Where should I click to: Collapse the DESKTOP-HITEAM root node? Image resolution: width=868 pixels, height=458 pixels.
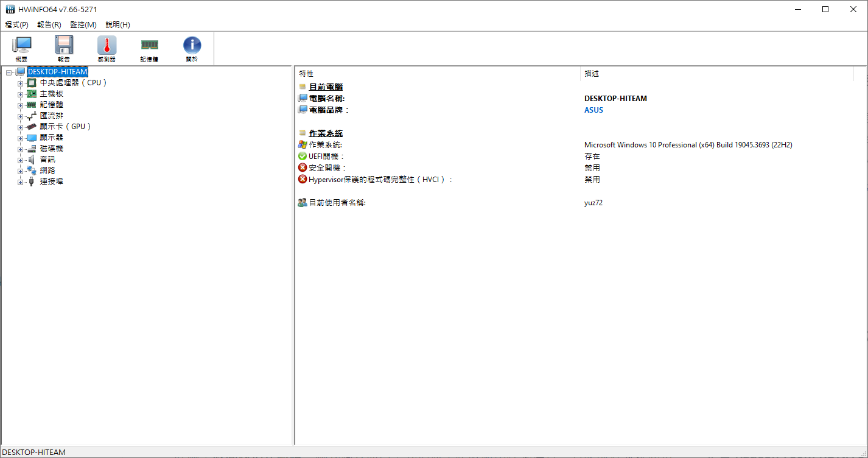(x=9, y=72)
